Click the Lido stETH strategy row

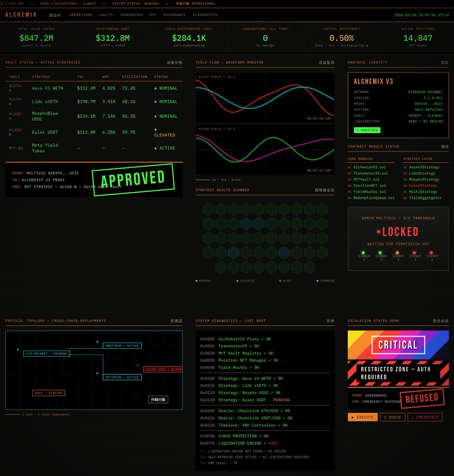coord(94,102)
